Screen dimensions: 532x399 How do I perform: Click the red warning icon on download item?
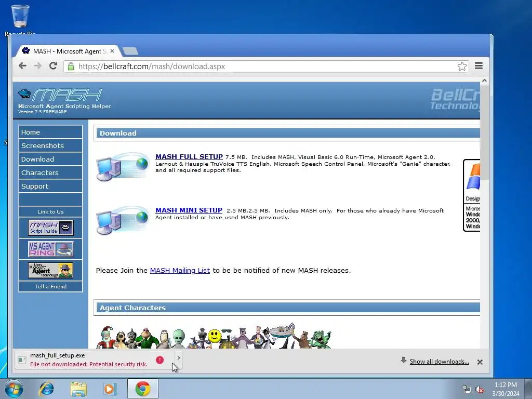click(160, 360)
